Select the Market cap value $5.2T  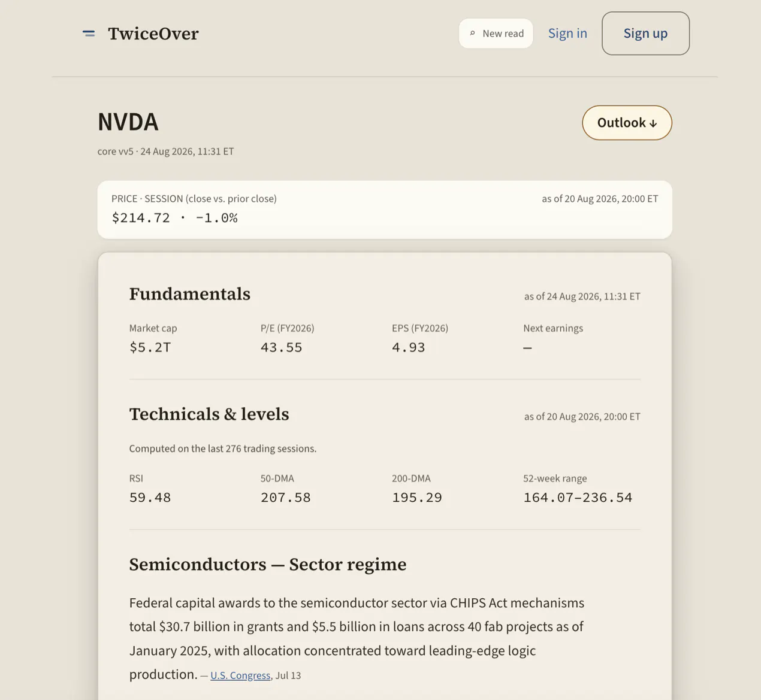(x=150, y=347)
